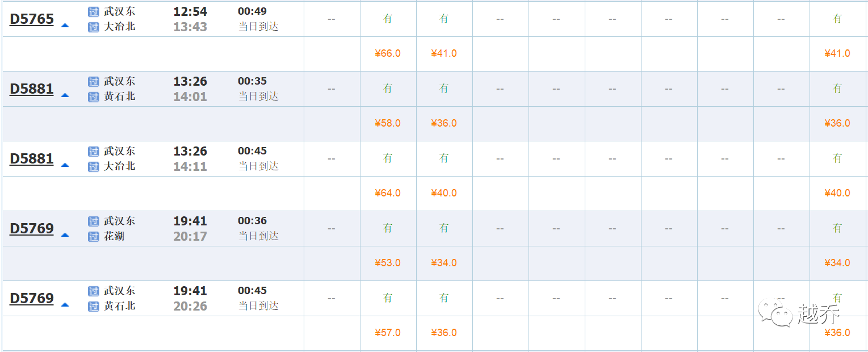Collapse fares arrow for D5769 to 花湖
868x352 pixels.
pos(65,234)
